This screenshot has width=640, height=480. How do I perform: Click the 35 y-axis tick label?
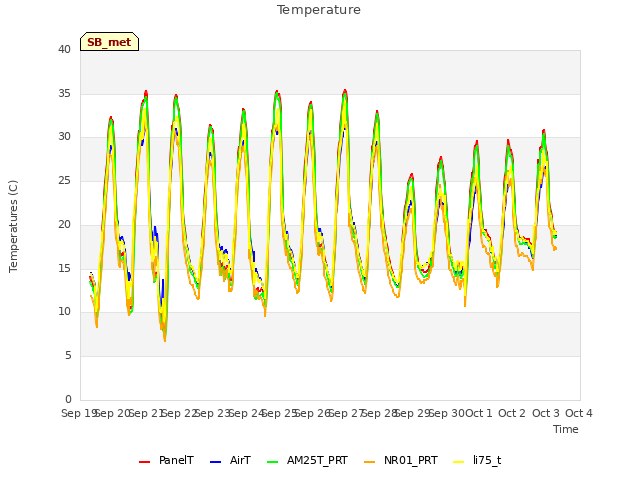[x=64, y=93]
